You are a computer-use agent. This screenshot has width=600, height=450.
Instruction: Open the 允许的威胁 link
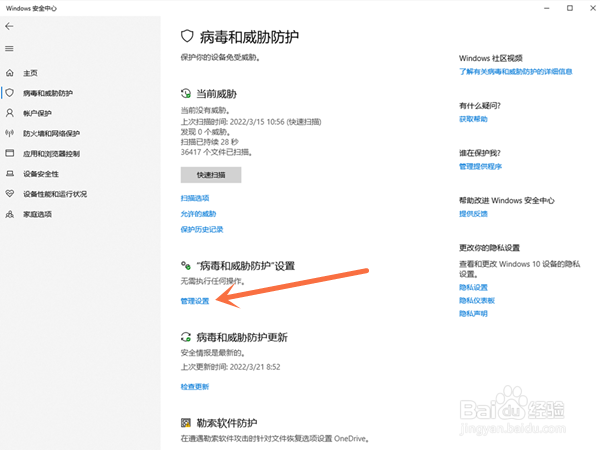point(198,214)
